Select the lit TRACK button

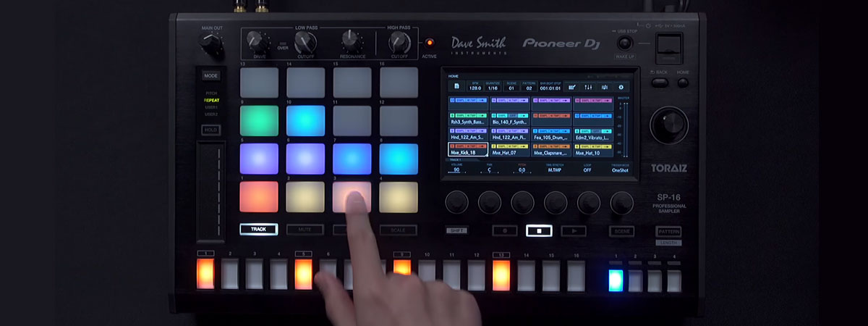258,230
